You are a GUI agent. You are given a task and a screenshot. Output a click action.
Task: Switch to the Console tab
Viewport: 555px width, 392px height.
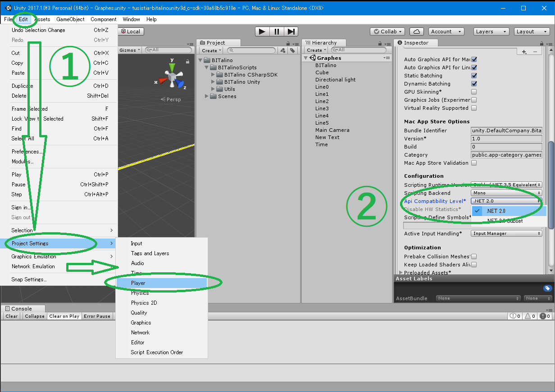tap(22, 309)
